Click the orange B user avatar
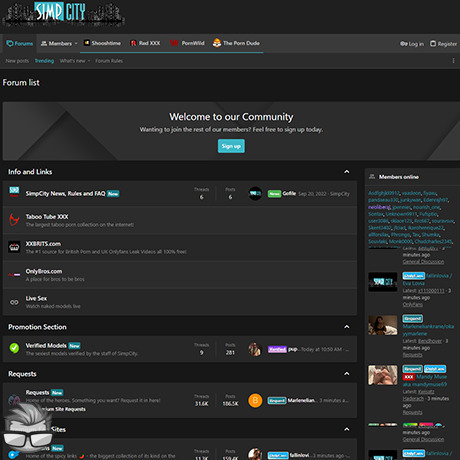The width and height of the screenshot is (460, 460). (x=255, y=400)
